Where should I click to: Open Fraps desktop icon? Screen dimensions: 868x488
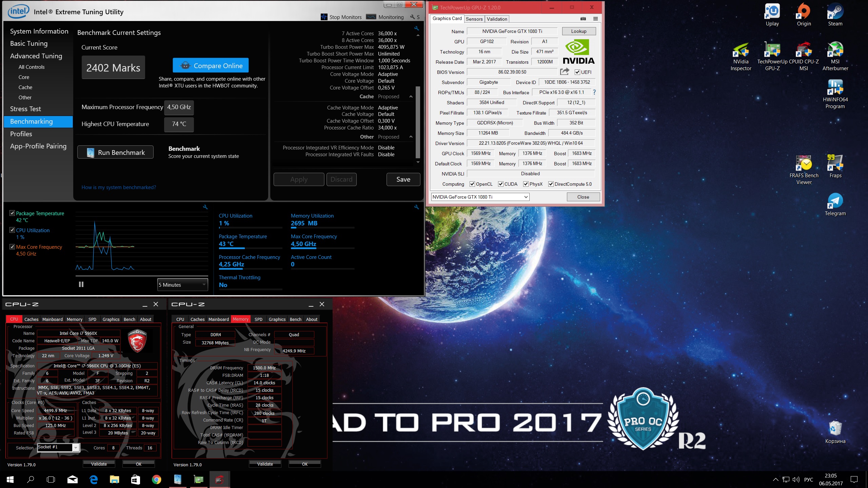(835, 167)
